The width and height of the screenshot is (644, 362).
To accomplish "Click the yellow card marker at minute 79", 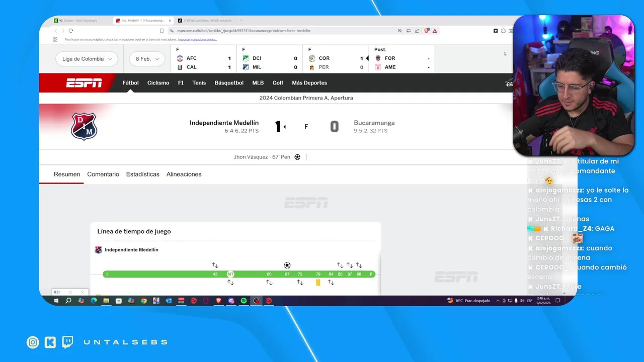I will [318, 283].
